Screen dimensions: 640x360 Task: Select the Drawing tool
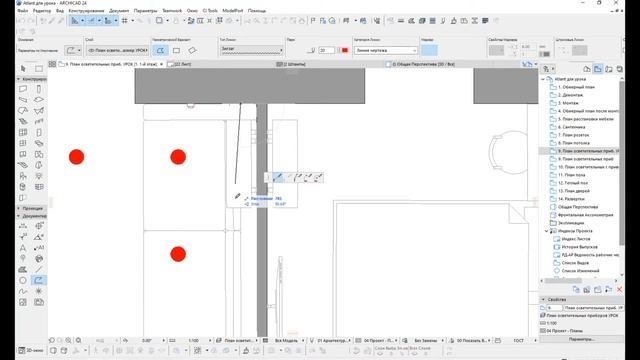tap(39, 302)
